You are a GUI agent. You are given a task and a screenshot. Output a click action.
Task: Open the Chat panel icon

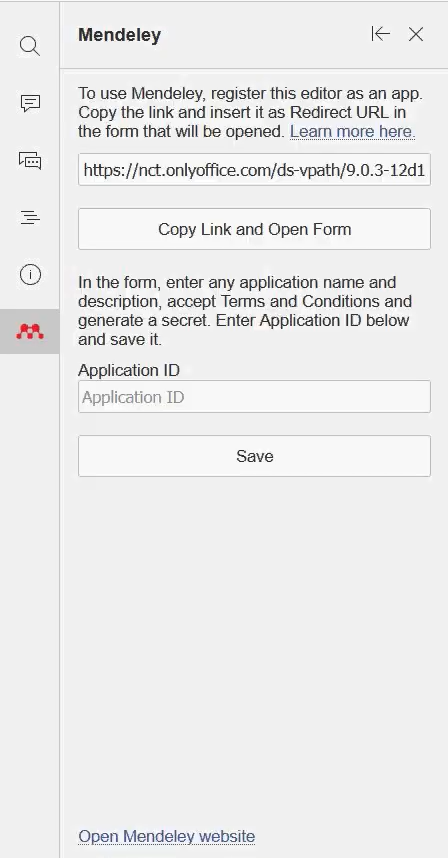tap(30, 161)
